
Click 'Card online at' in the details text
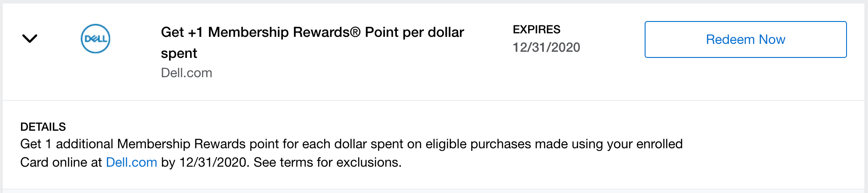click(61, 162)
